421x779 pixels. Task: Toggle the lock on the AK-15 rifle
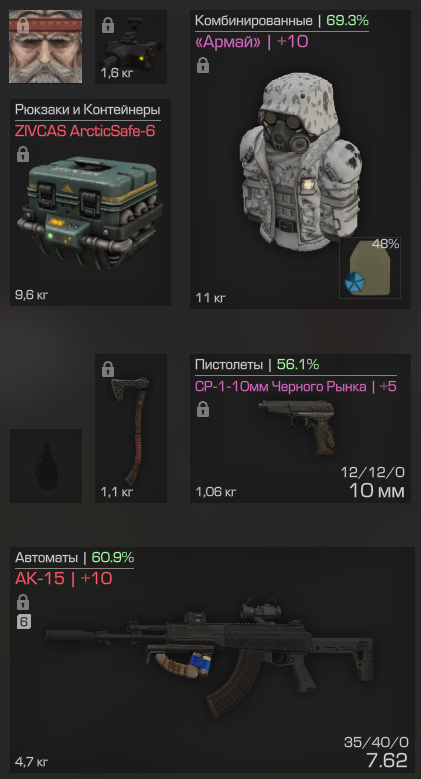tap(23, 603)
